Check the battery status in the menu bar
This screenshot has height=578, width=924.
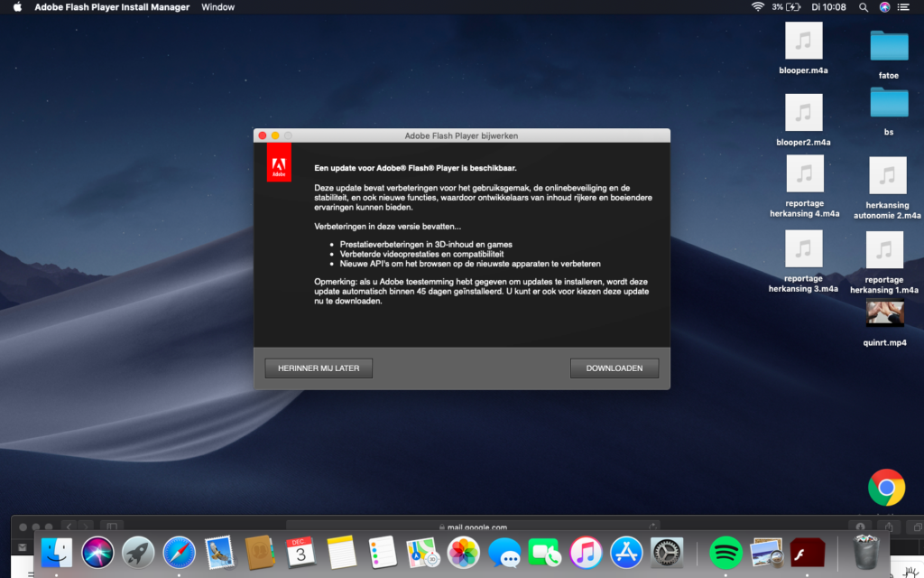pos(792,7)
